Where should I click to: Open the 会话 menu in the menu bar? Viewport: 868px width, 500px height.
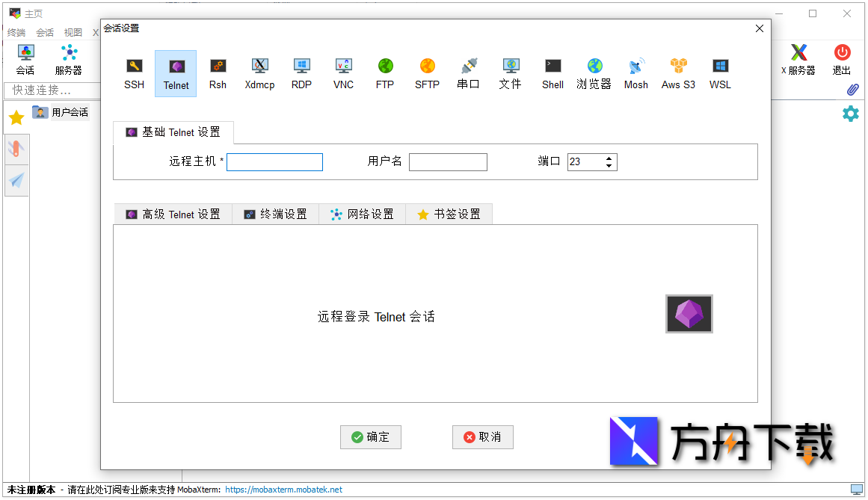tap(44, 32)
